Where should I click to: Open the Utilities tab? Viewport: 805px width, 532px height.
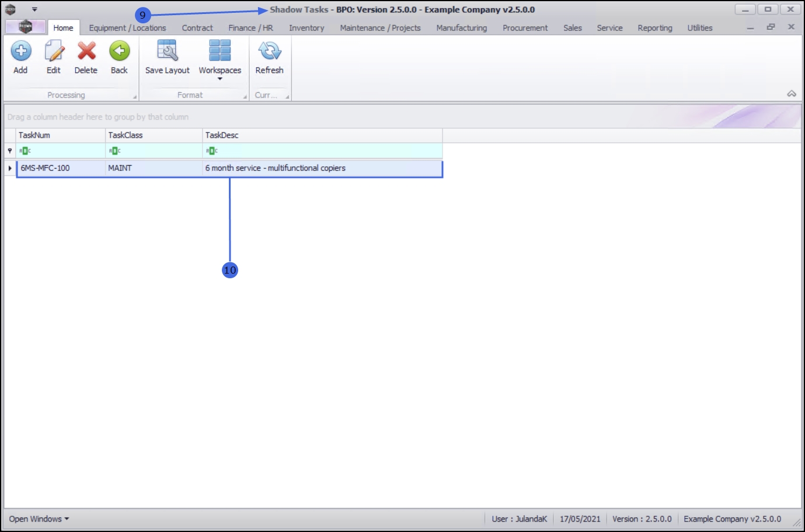click(700, 27)
